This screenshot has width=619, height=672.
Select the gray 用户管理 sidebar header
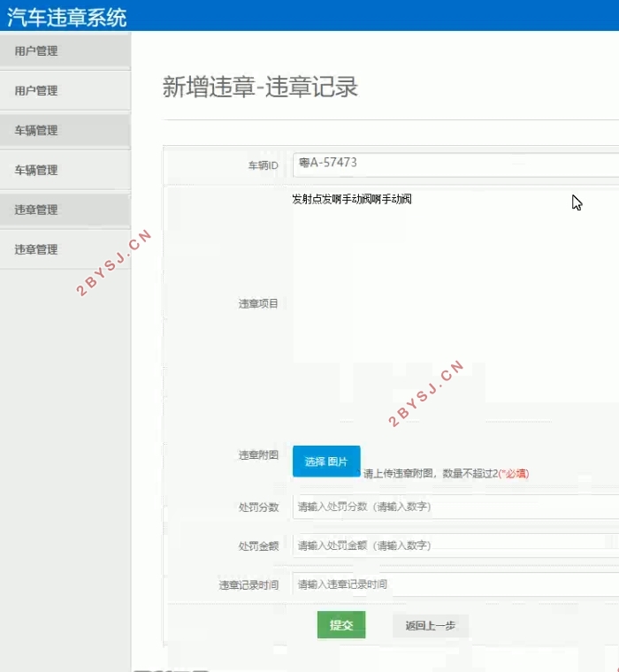coord(65,50)
